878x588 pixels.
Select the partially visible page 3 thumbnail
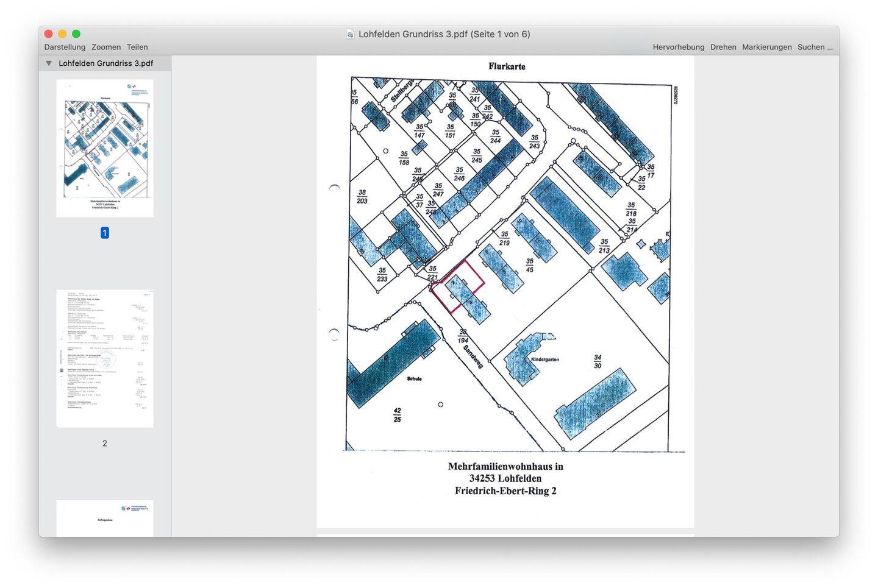tap(105, 519)
